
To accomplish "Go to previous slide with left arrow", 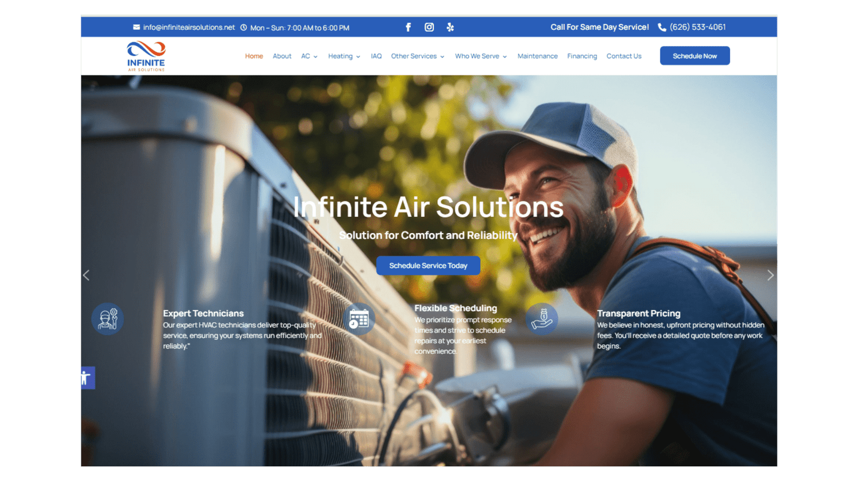I will [x=86, y=275].
